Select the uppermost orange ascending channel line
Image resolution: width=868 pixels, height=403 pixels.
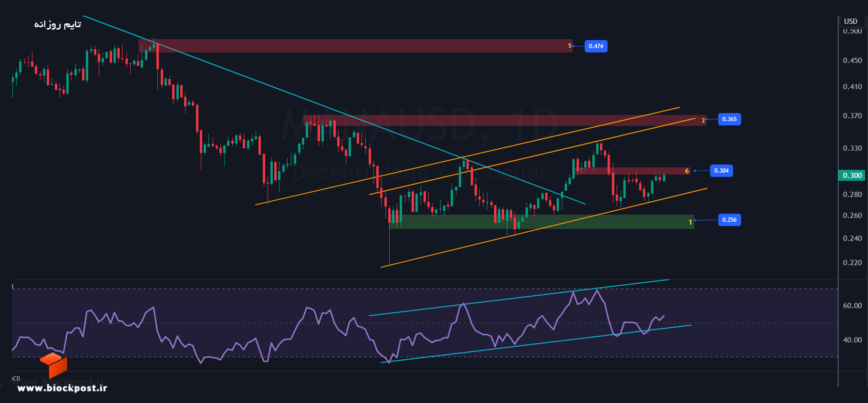(467, 156)
